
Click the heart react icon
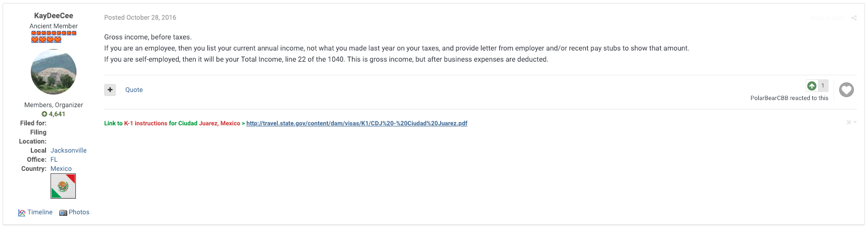point(846,90)
